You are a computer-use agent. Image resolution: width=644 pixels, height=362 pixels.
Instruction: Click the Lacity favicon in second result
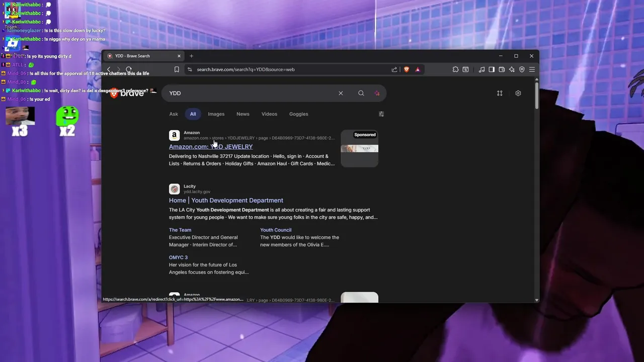point(174,189)
